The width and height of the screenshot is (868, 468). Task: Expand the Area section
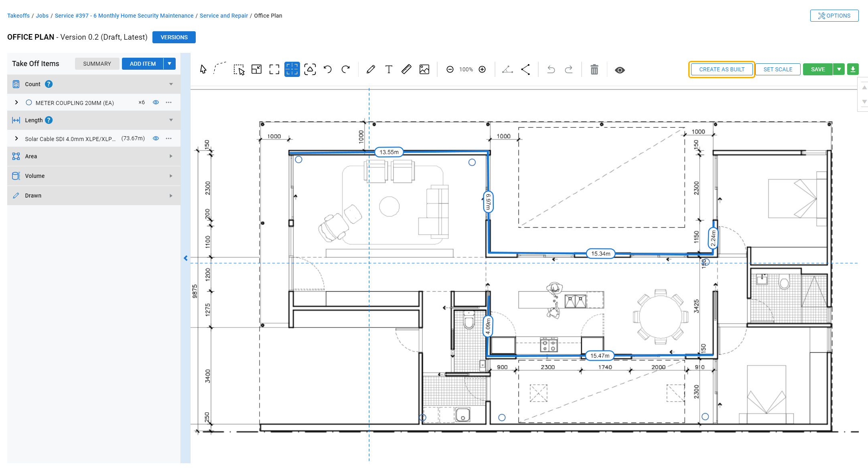click(171, 156)
